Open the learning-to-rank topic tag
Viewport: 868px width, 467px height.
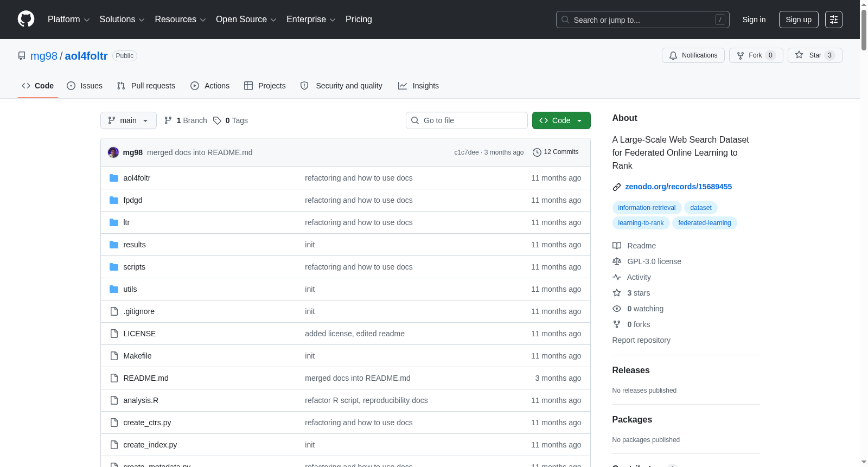point(641,223)
